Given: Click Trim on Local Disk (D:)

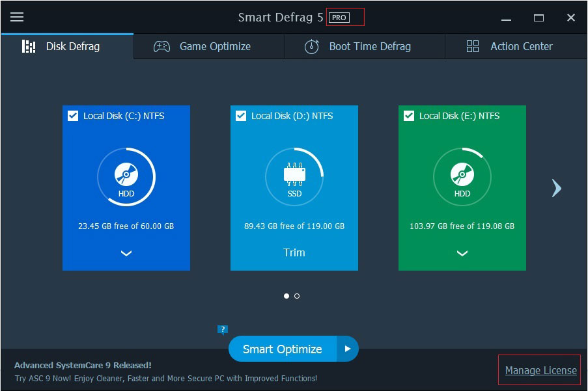Looking at the screenshot, I should coord(294,252).
